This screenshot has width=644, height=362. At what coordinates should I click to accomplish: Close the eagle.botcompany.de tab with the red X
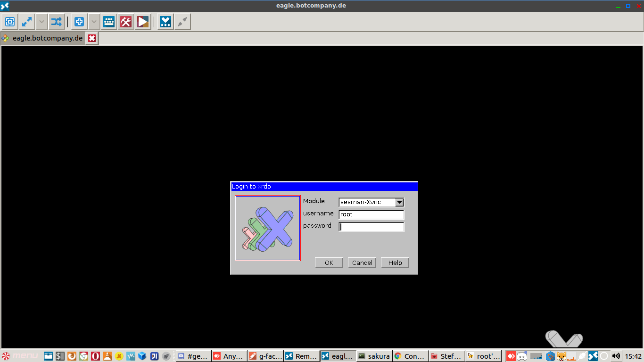click(92, 38)
